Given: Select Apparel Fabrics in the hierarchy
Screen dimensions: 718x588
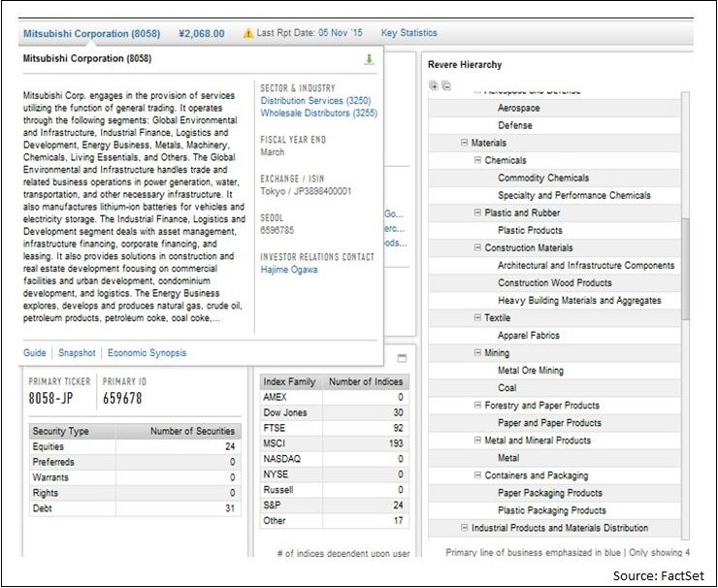Looking at the screenshot, I should coord(555,335).
